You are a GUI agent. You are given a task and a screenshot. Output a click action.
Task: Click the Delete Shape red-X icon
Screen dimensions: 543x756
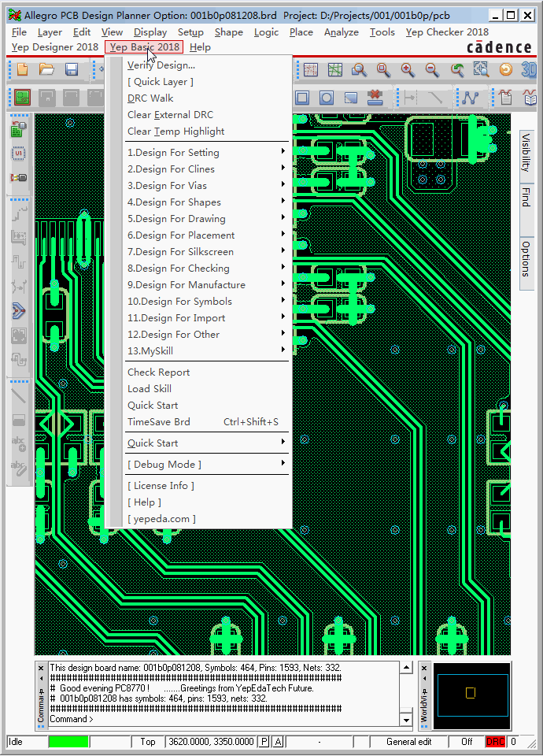coord(375,98)
